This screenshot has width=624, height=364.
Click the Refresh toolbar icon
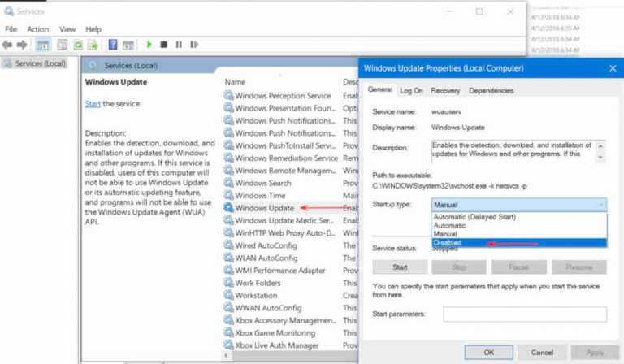tap(78, 45)
